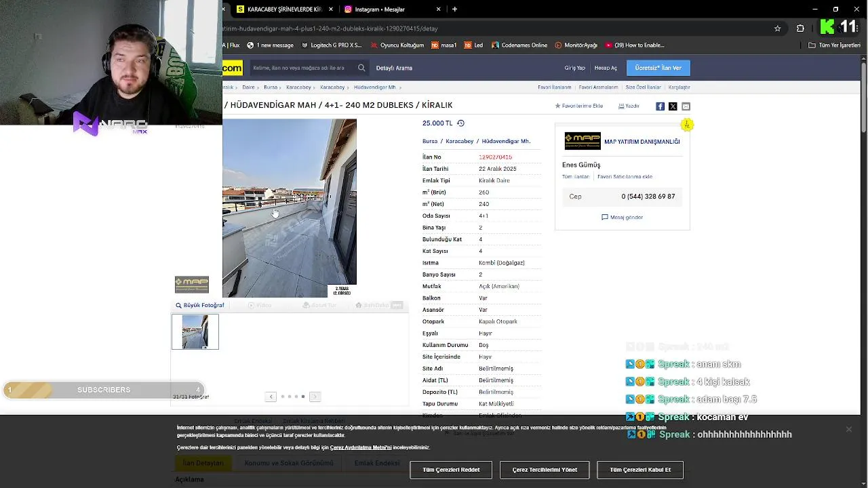Click the Hüdavendigar Mh. breadcrumb

(x=374, y=87)
